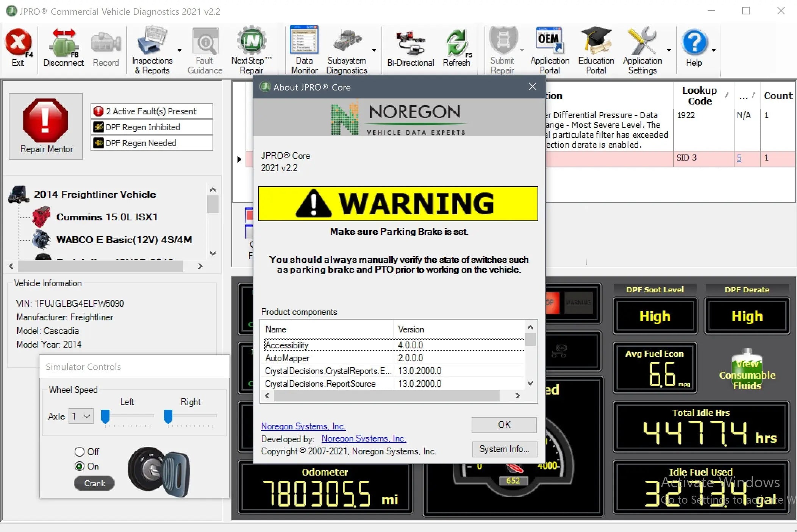
Task: Switch simulator ignition to Off
Action: point(80,451)
